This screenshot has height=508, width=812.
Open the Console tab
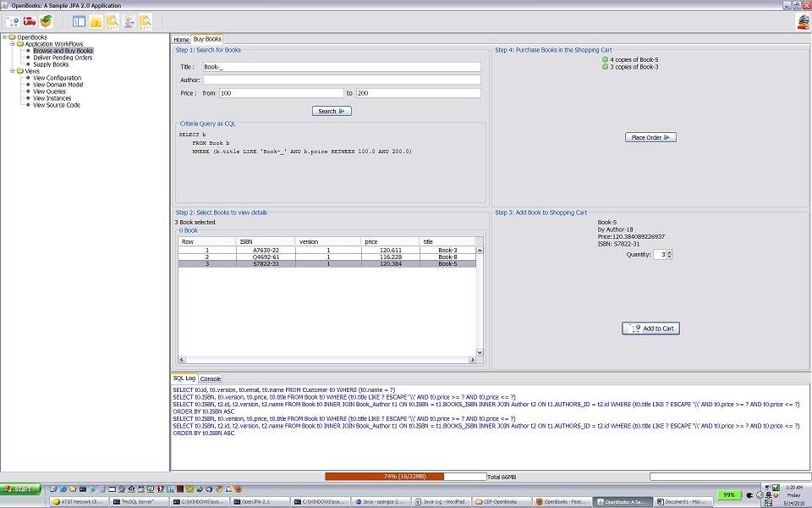211,378
